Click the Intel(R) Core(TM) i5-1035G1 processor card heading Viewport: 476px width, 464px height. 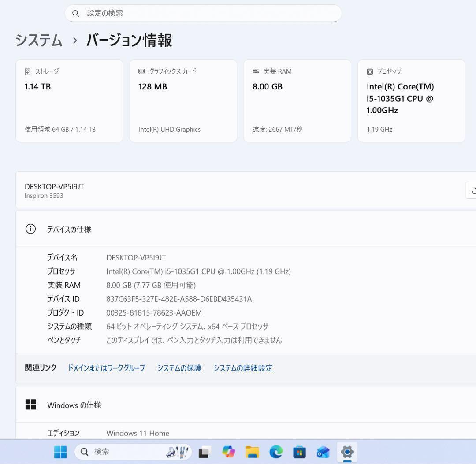400,98
